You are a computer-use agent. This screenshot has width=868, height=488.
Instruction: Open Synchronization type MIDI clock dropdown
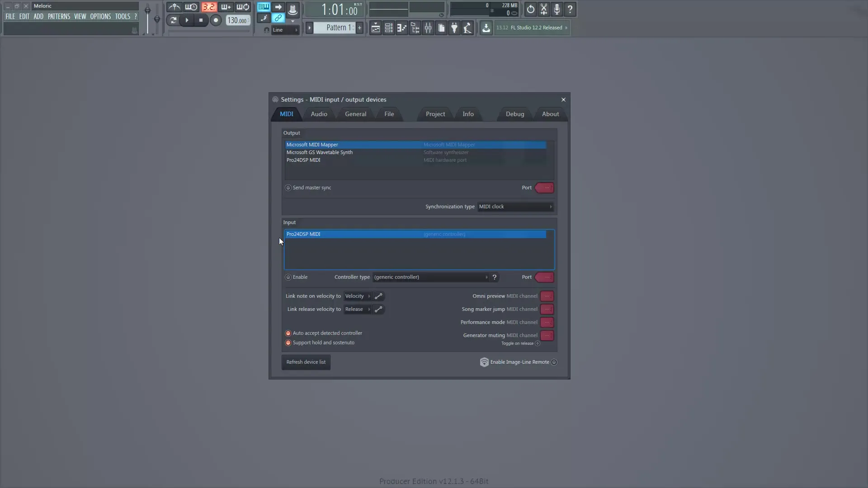(515, 206)
